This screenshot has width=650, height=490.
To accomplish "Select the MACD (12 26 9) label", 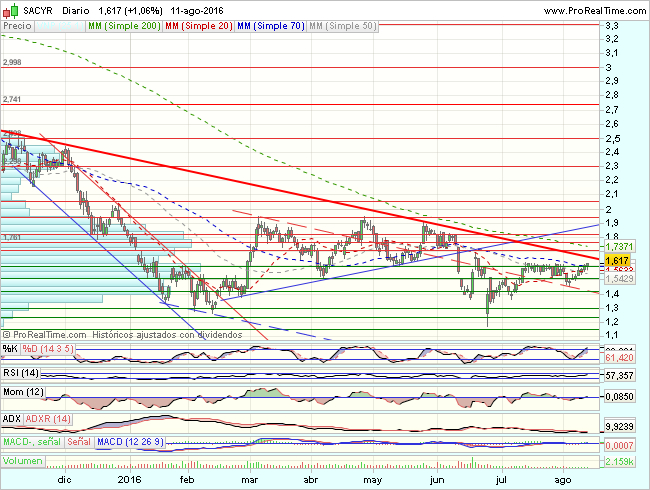I will pyautogui.click(x=130, y=441).
